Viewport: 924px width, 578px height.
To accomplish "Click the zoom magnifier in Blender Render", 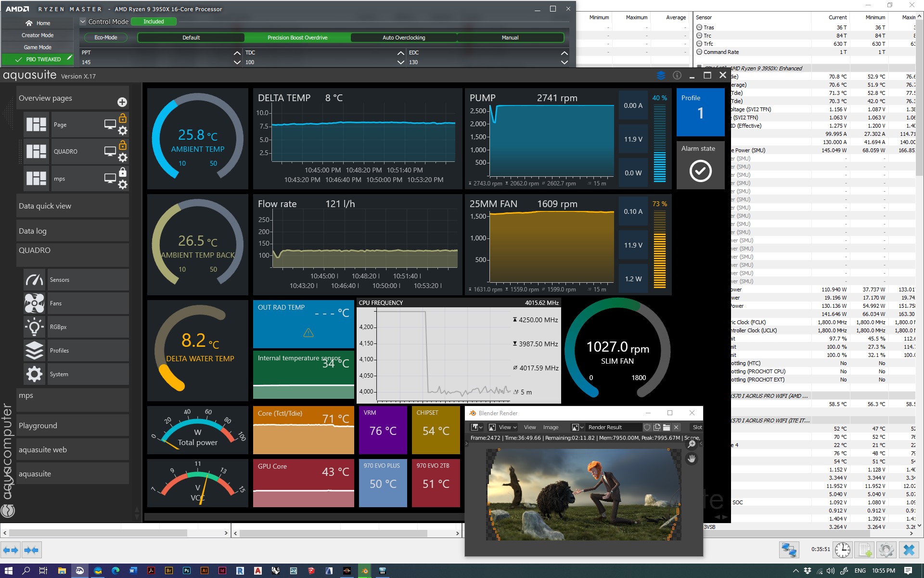I will coord(692,444).
